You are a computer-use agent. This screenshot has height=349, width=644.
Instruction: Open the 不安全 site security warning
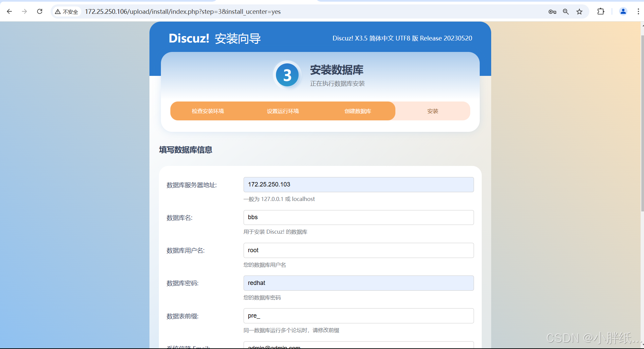click(66, 12)
